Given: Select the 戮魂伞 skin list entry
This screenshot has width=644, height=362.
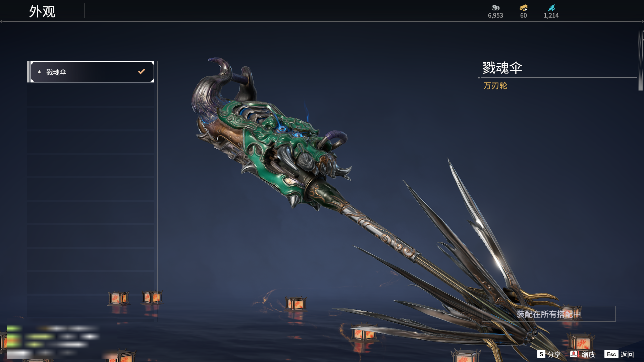Looking at the screenshot, I should point(92,72).
